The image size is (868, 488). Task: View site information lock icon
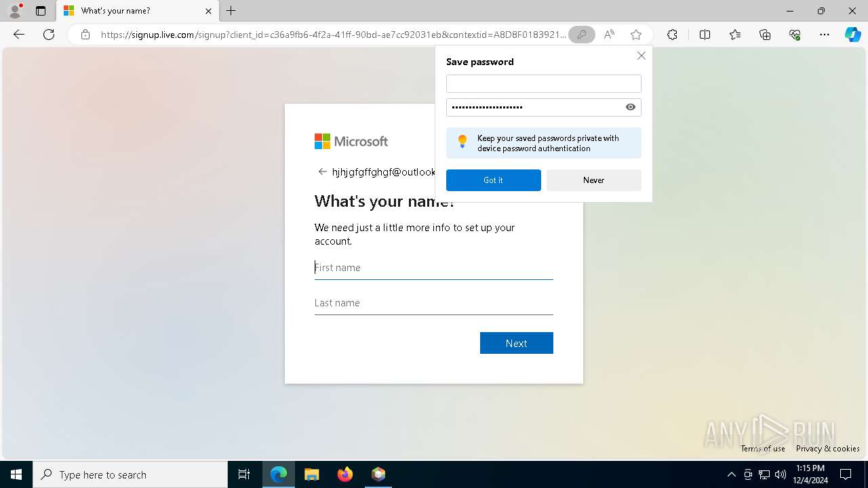pos(85,35)
